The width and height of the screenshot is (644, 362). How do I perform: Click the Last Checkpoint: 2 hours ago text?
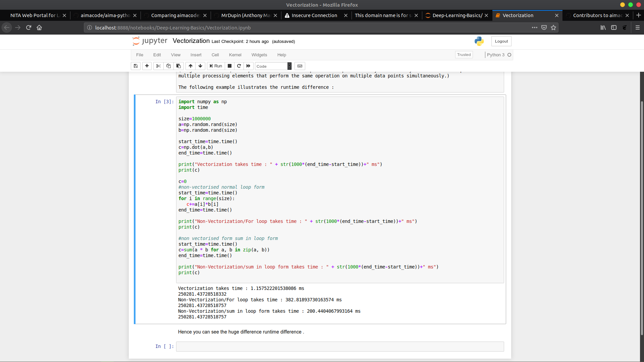tap(240, 42)
